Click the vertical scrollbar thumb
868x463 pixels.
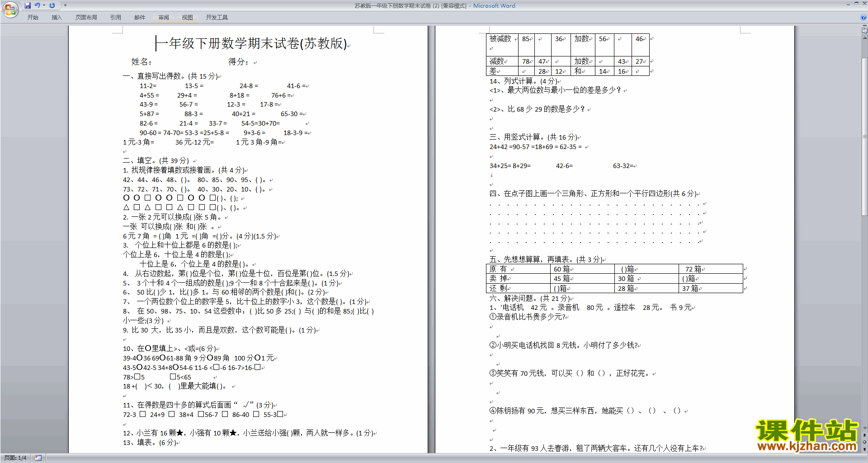tap(865, 137)
